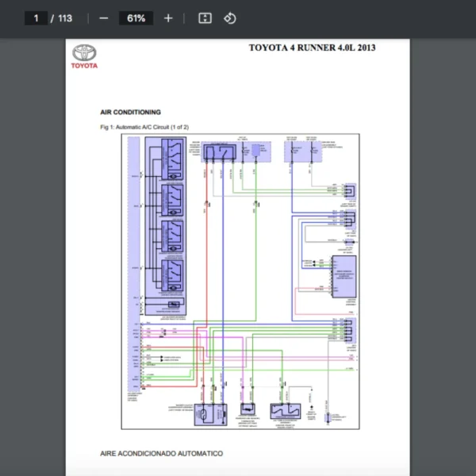Click the fit to page icon
The width and height of the screenshot is (476, 476).
[204, 18]
